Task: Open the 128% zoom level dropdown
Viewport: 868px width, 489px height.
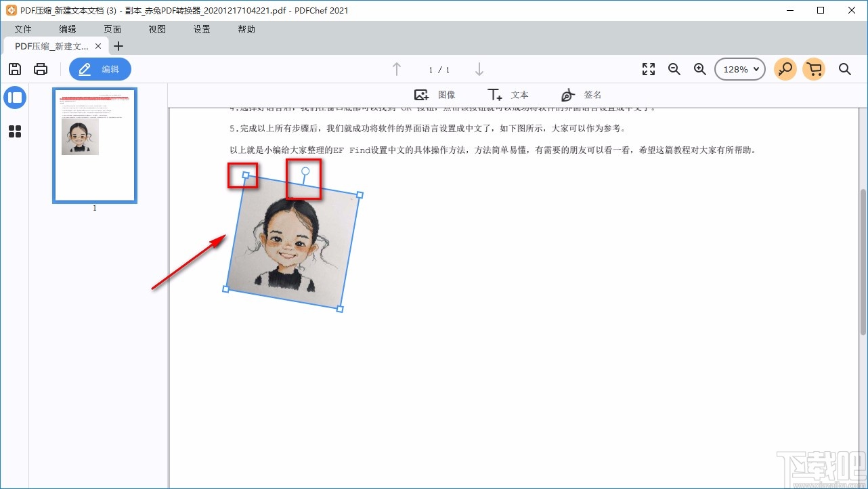Action: click(x=739, y=68)
